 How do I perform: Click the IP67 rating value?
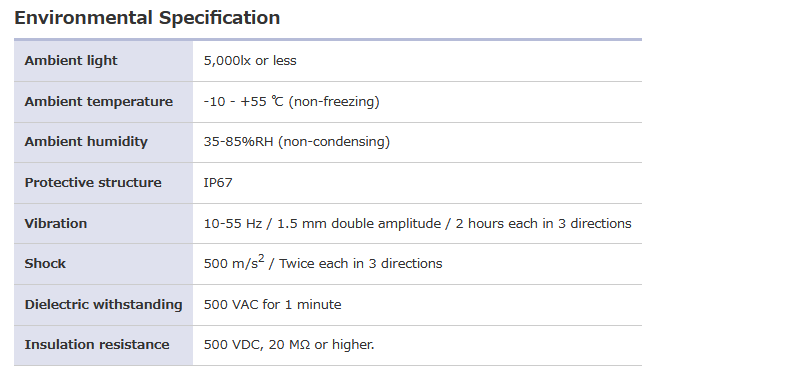(218, 183)
